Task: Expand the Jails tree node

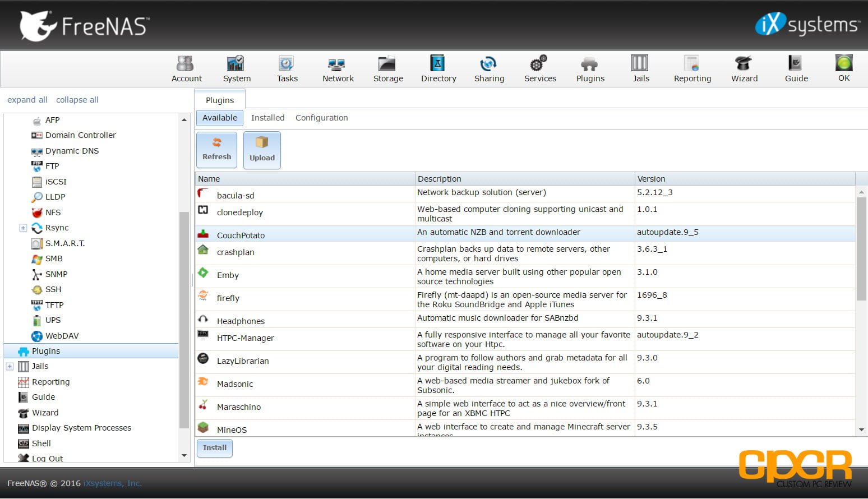Action: 10,366
